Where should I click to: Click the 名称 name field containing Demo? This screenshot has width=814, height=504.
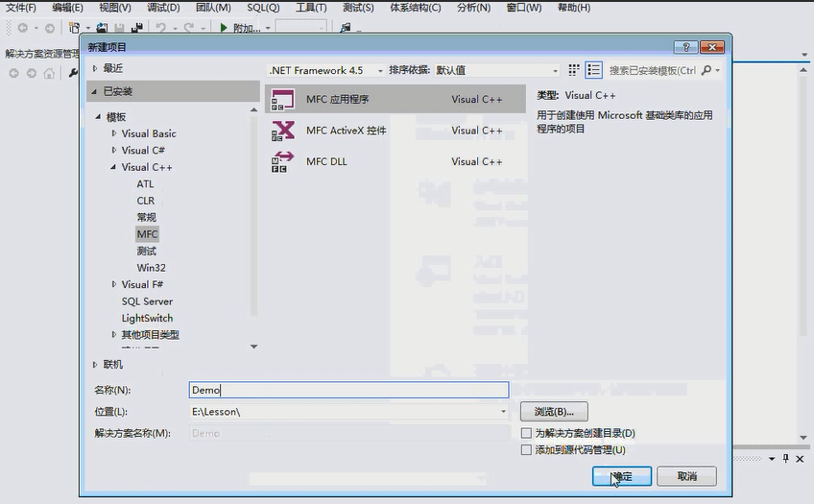348,390
